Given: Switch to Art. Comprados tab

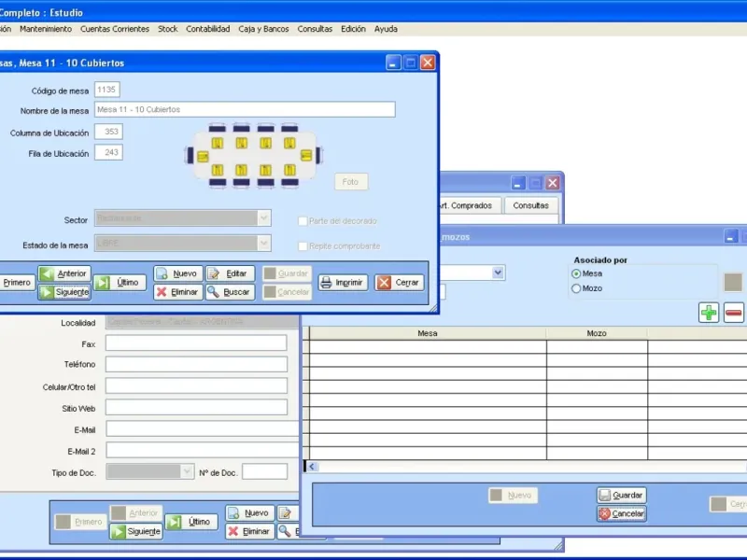Looking at the screenshot, I should [x=470, y=205].
